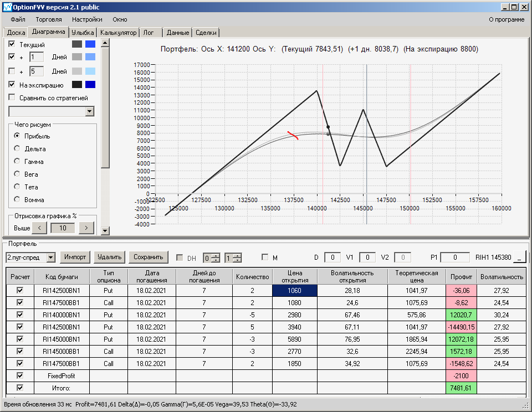Click the P1 input field
The width and height of the screenshot is (532, 412).
pyautogui.click(x=455, y=257)
